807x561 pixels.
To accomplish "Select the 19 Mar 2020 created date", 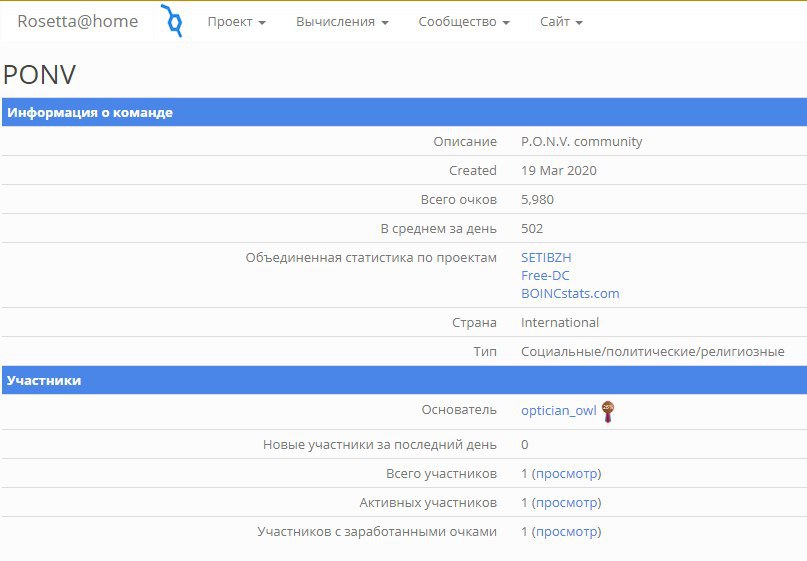I will coord(559,170).
